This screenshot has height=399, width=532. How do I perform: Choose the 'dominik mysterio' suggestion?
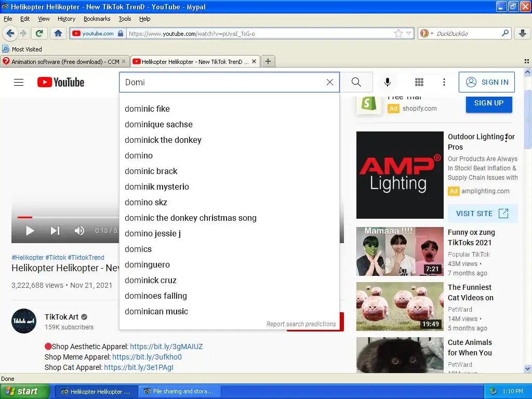tap(229, 187)
